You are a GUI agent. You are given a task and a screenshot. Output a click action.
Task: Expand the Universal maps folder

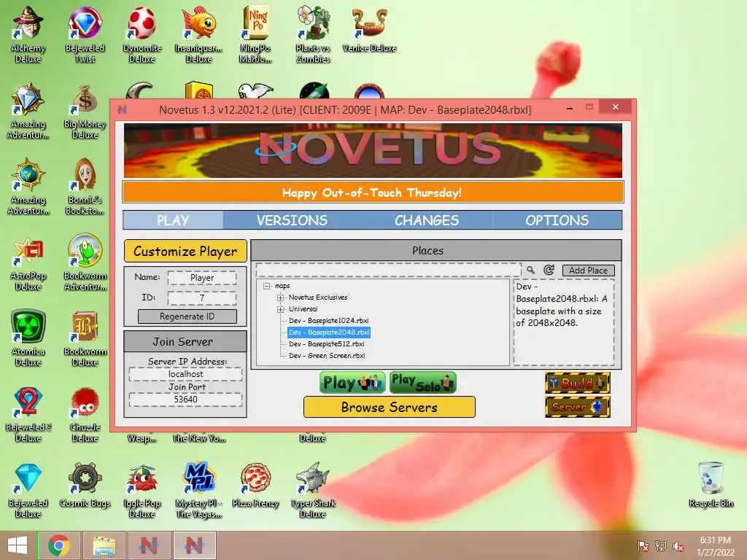(x=281, y=309)
